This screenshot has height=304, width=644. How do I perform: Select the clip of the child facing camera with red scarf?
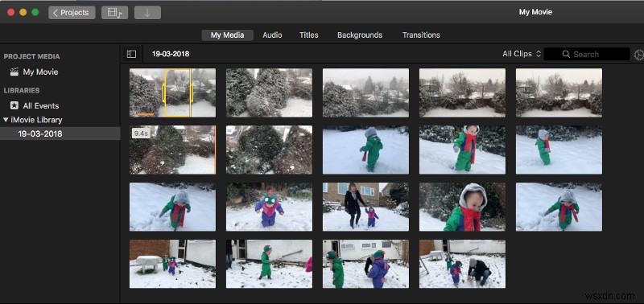tap(462, 150)
